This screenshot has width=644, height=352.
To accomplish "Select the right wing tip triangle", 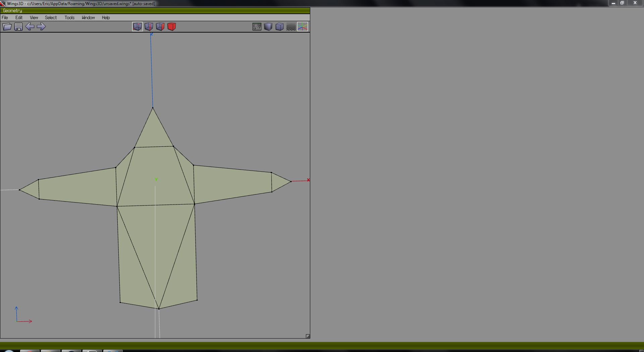I will click(x=278, y=182).
